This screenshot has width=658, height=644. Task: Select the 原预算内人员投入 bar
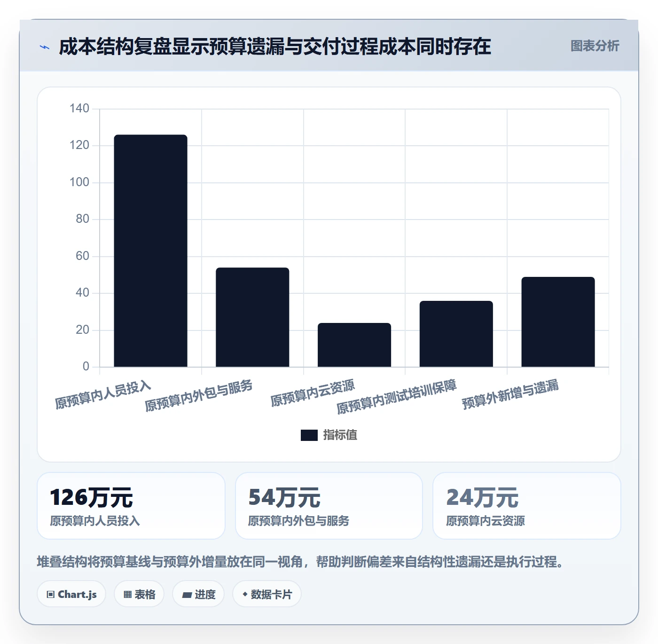click(x=150, y=251)
